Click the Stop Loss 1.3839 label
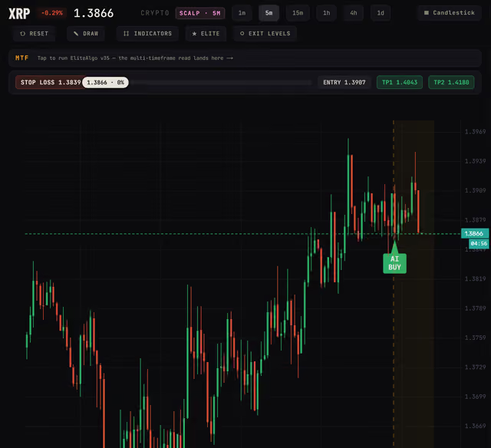This screenshot has width=491, height=448. click(x=51, y=82)
